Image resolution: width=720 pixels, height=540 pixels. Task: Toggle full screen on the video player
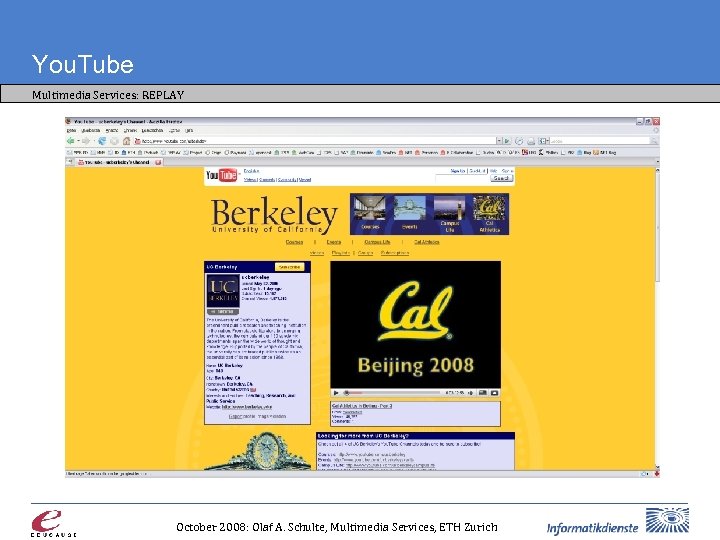click(x=495, y=393)
